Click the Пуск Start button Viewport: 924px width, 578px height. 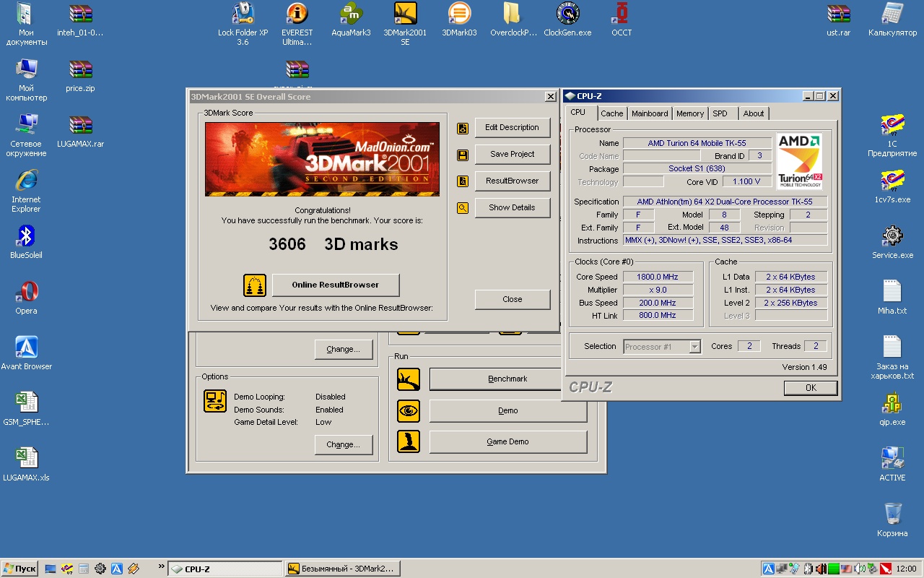pyautogui.click(x=19, y=569)
